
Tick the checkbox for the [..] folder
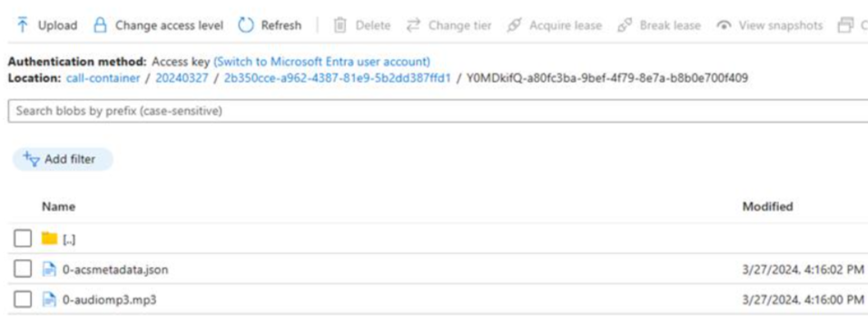point(23,239)
